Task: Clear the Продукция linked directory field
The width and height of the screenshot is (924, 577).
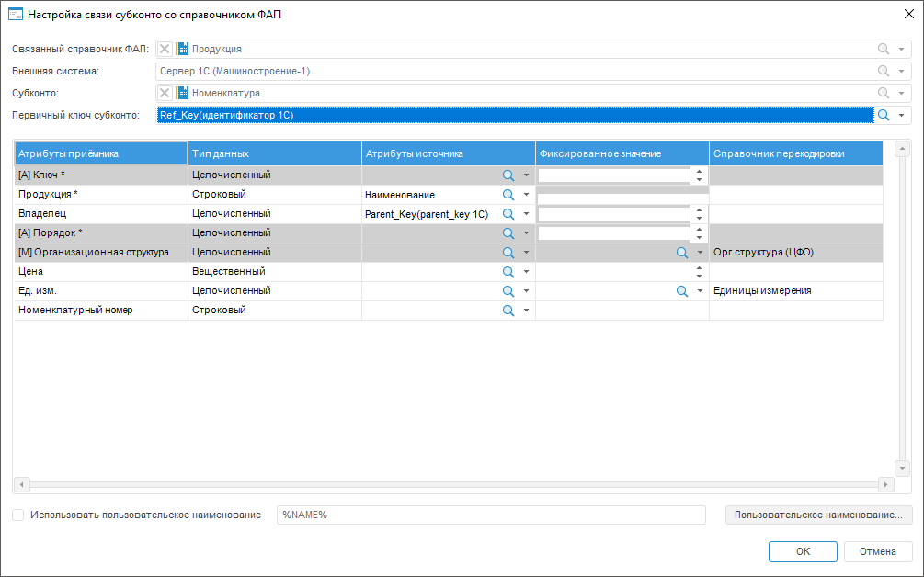Action: click(x=165, y=49)
